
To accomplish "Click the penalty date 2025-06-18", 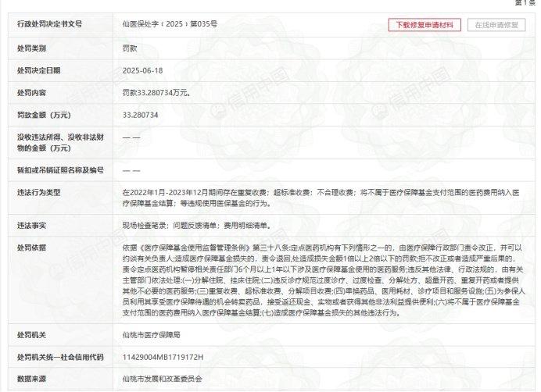I will pyautogui.click(x=142, y=70).
